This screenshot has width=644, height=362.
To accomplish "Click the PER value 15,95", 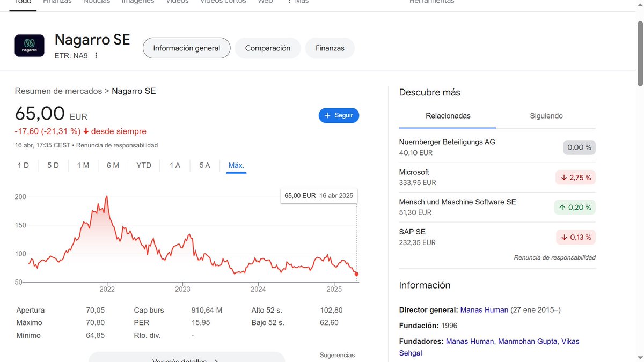I will click(201, 323).
